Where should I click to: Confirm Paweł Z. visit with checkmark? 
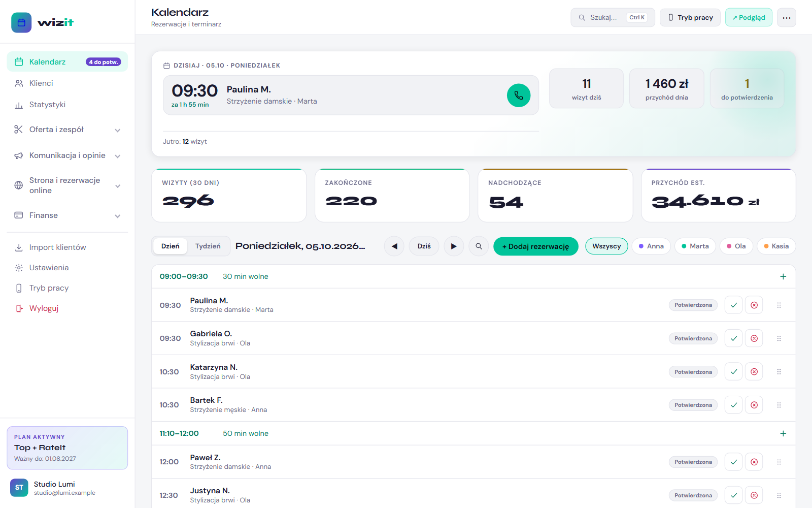click(733, 462)
